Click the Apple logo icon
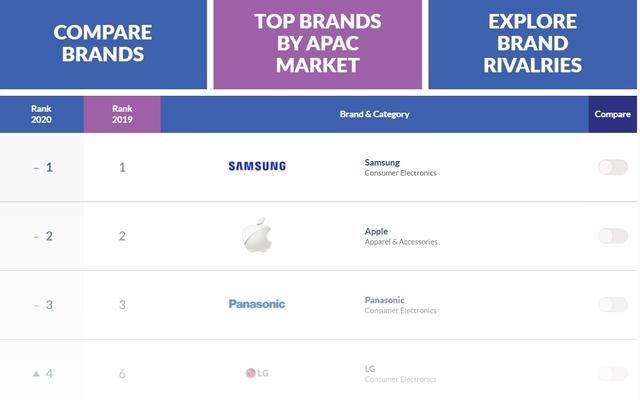The height and width of the screenshot is (400, 640). [x=257, y=235]
